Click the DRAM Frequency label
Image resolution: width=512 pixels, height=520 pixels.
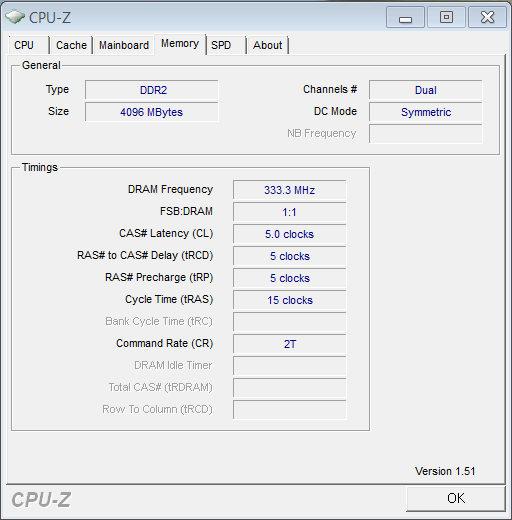(x=170, y=189)
